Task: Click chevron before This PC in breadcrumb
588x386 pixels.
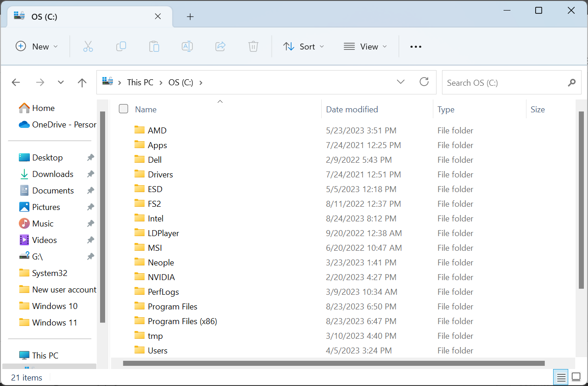Action: pyautogui.click(x=120, y=83)
